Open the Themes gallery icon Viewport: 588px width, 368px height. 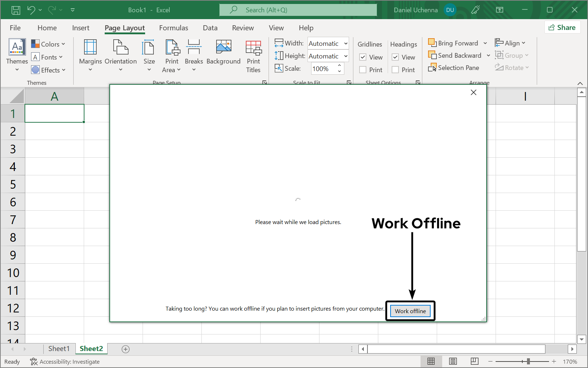17,47
